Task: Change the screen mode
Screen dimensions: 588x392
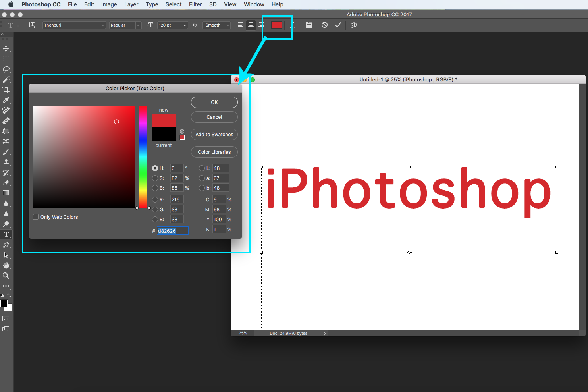Action: click(6, 329)
